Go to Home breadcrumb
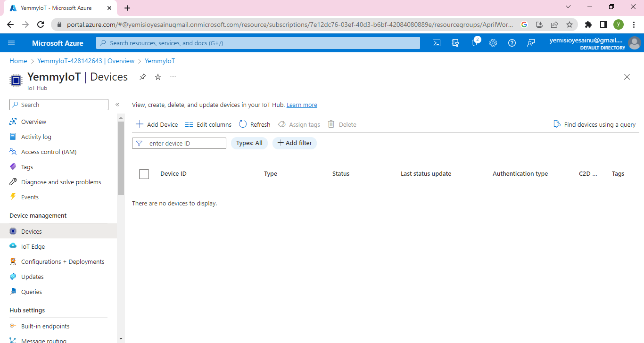The width and height of the screenshot is (644, 343). (18, 61)
